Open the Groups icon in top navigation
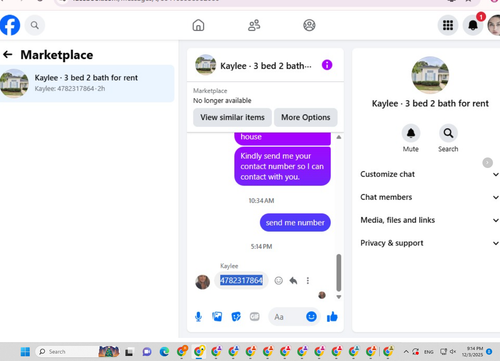The width and height of the screenshot is (500, 361). 309,25
